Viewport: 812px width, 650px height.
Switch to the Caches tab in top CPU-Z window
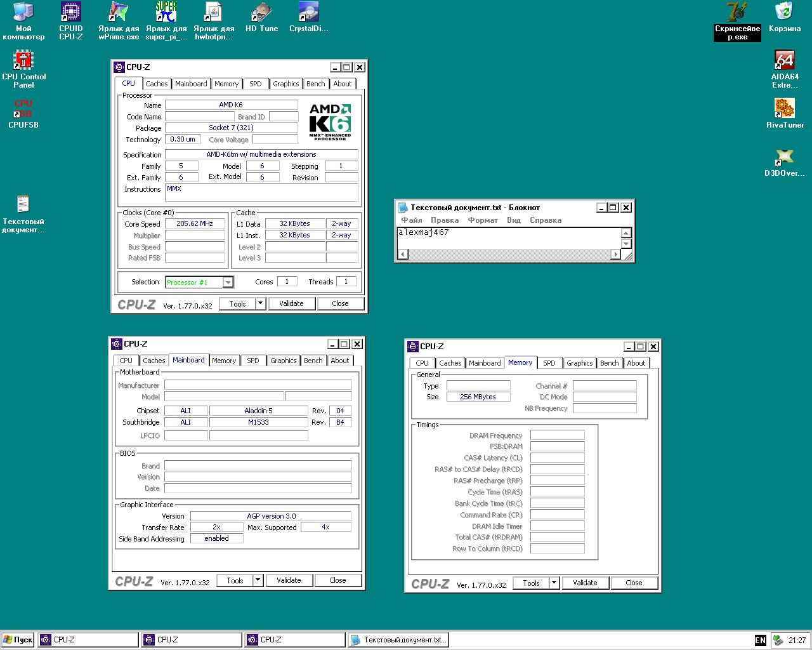156,84
